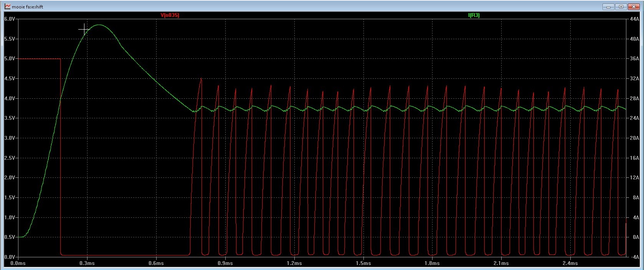Click the 28A right axis label
This screenshot has width=644, height=270.
(x=634, y=98)
